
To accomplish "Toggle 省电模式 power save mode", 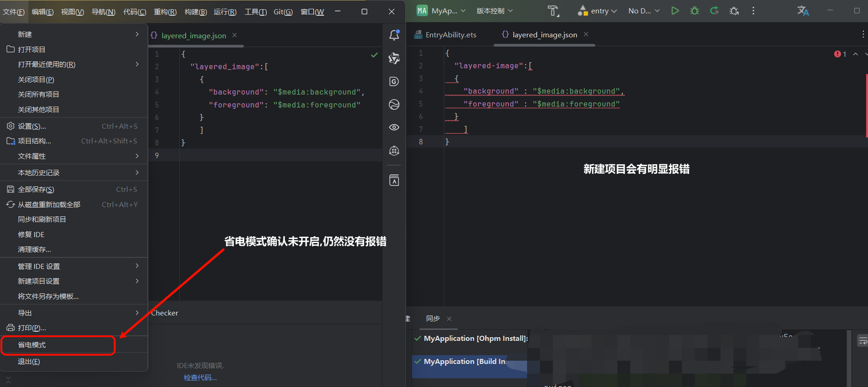I will [32, 345].
